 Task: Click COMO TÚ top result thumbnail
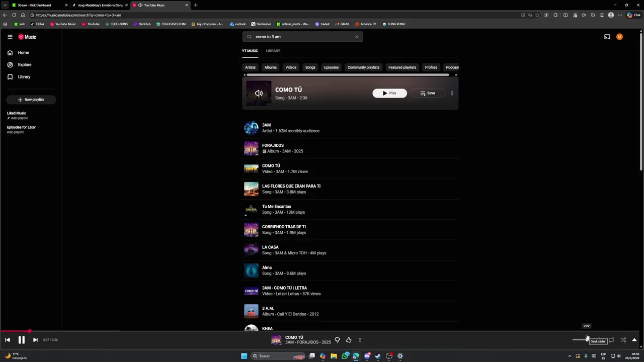click(259, 93)
